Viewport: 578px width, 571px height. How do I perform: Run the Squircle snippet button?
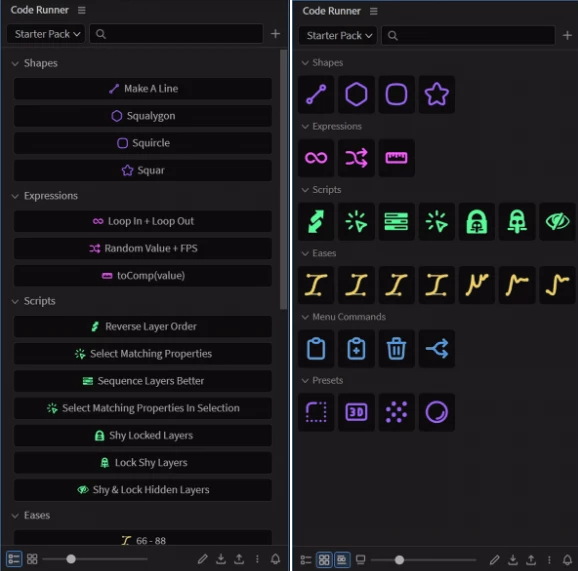[x=143, y=143]
